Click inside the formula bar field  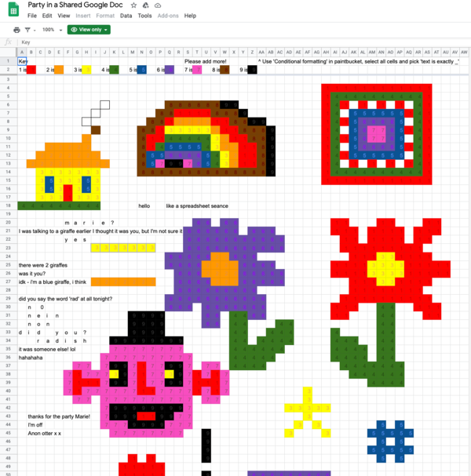(235, 42)
